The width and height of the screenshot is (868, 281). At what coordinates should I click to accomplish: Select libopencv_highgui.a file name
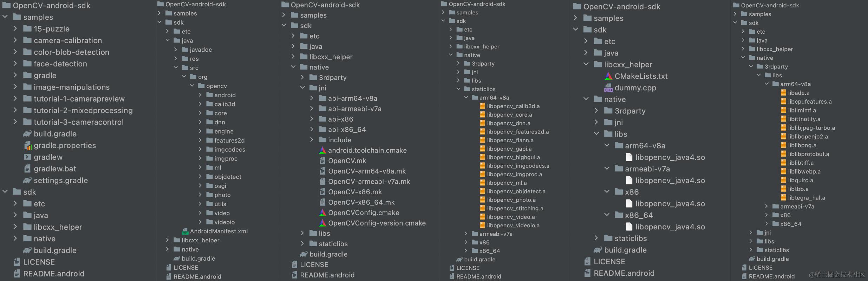[514, 157]
